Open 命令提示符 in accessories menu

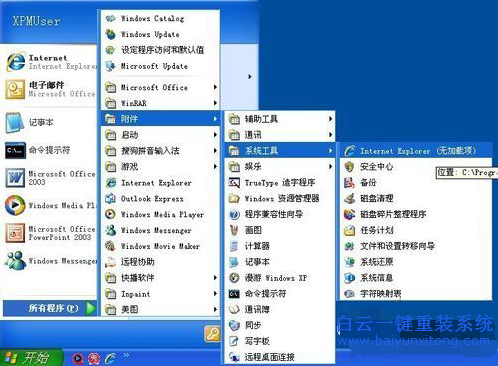(280, 294)
